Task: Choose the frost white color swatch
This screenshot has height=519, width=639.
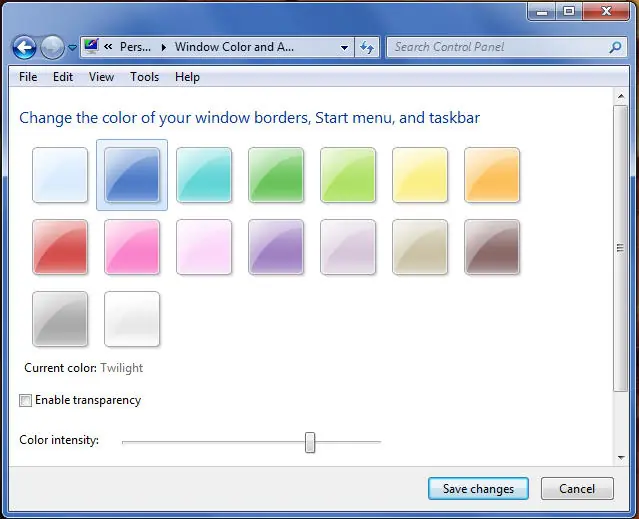Action: pos(132,319)
